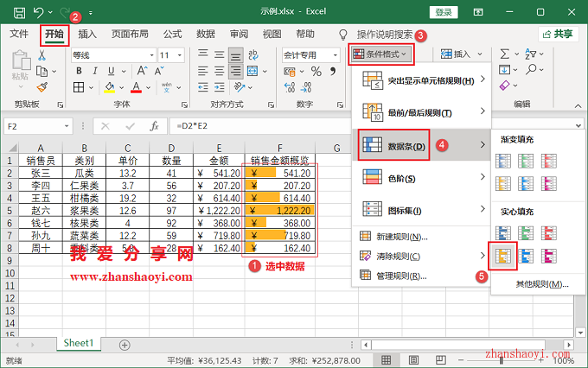588x368 pixels.
Task: Open the 插入 Insert tab
Action: tap(87, 35)
